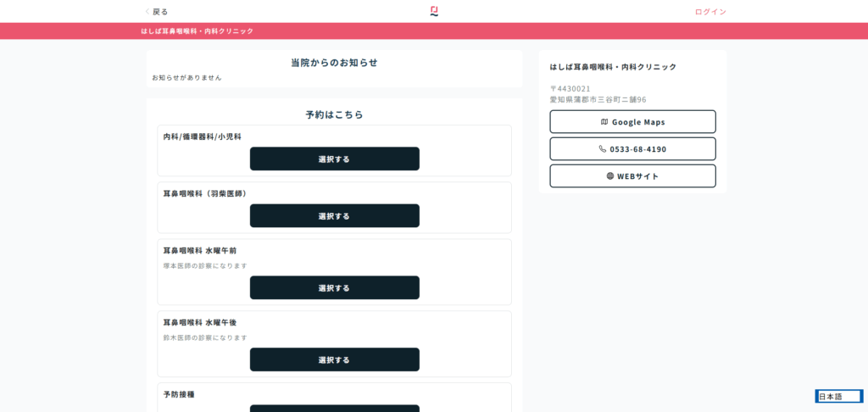Click the clinic name in pink banner
Image resolution: width=868 pixels, height=412 pixels.
(197, 31)
